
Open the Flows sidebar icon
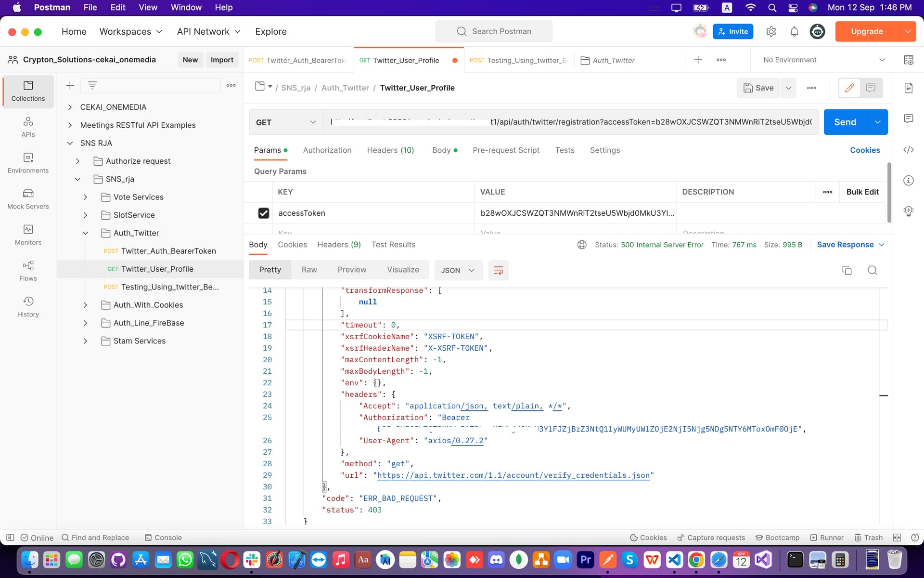pos(28,271)
